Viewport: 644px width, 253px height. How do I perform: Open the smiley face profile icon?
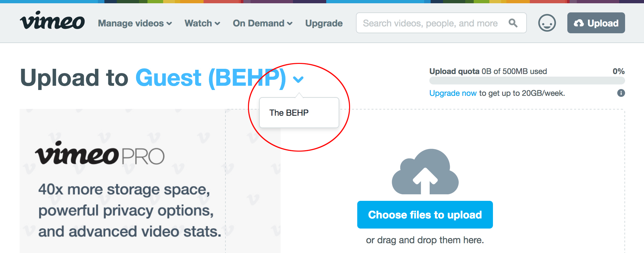pyautogui.click(x=547, y=23)
